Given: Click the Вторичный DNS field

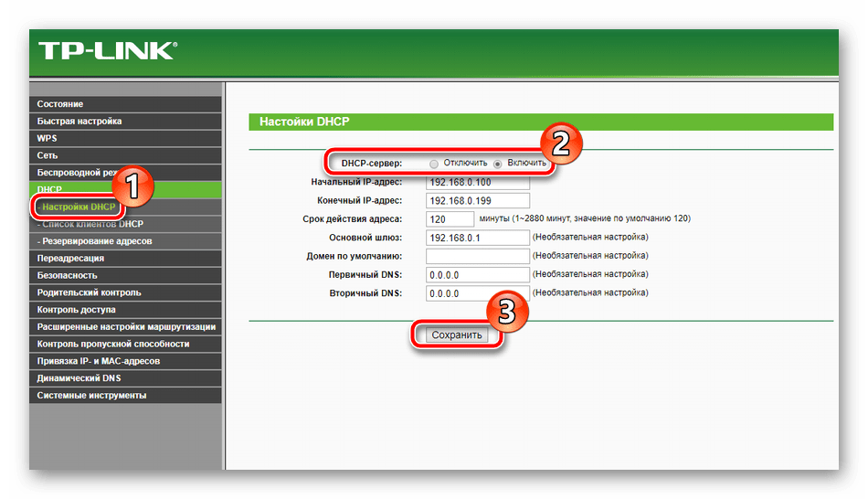Looking at the screenshot, I should pos(478,293).
